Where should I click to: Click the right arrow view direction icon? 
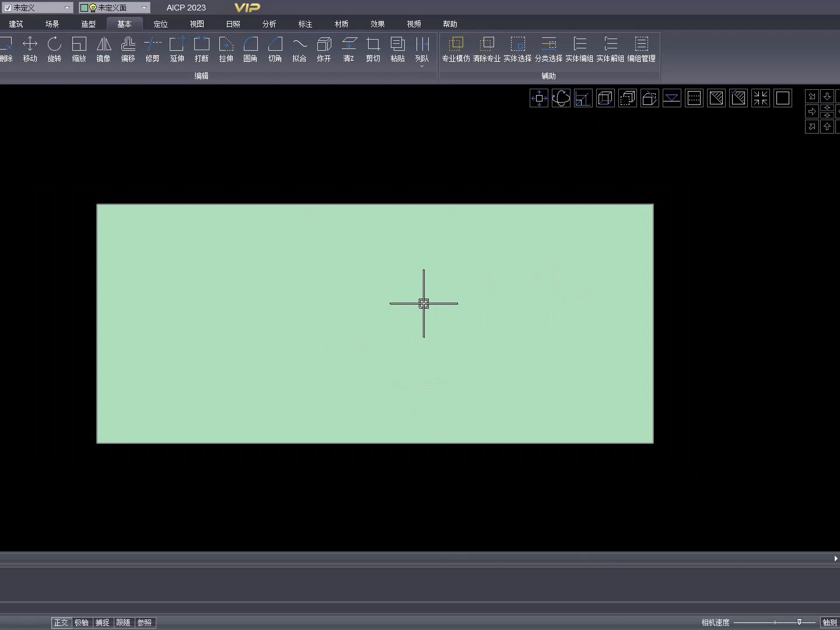tap(812, 111)
